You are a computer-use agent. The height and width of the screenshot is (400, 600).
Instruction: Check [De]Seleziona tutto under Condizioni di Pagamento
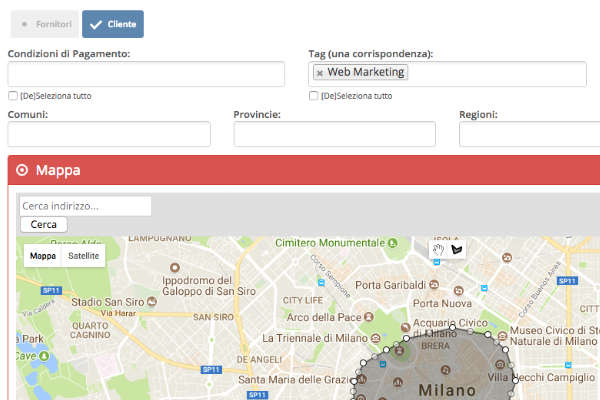13,96
